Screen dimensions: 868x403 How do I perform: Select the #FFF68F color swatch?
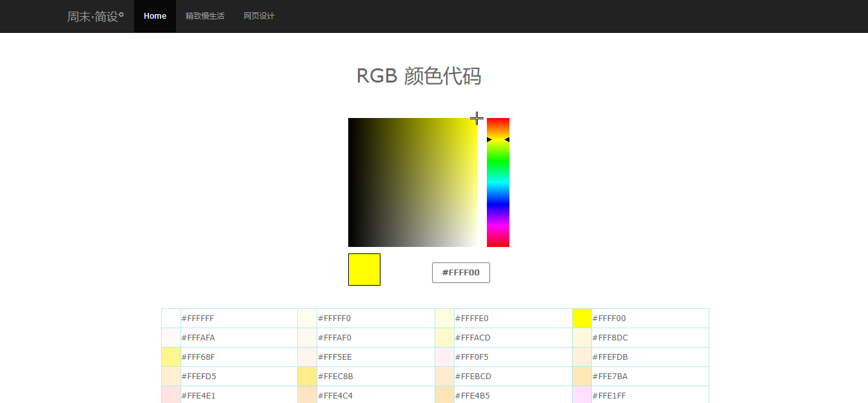point(172,357)
